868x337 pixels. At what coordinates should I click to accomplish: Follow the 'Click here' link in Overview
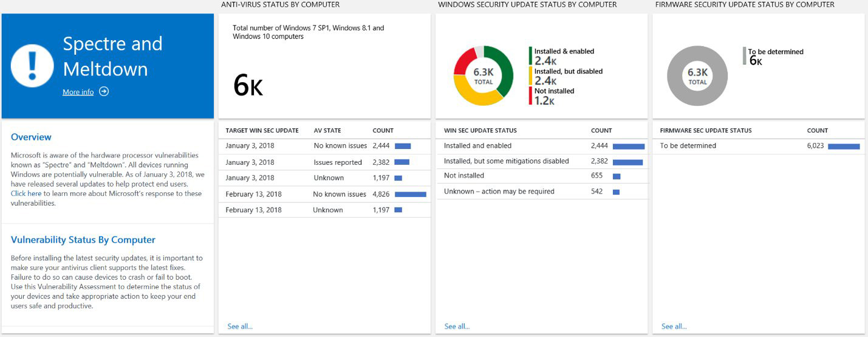[26, 193]
